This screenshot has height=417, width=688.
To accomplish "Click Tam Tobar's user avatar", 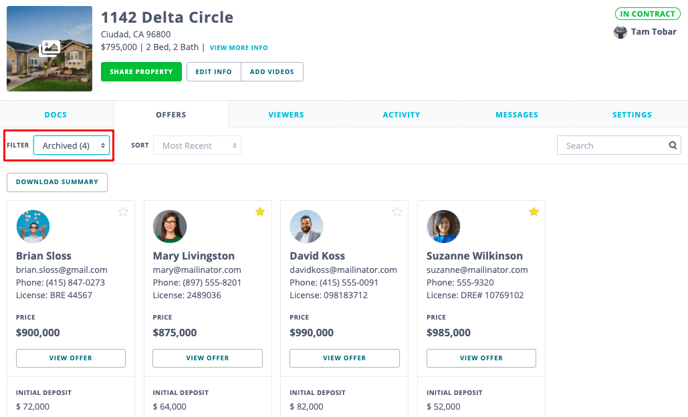I will tap(620, 32).
